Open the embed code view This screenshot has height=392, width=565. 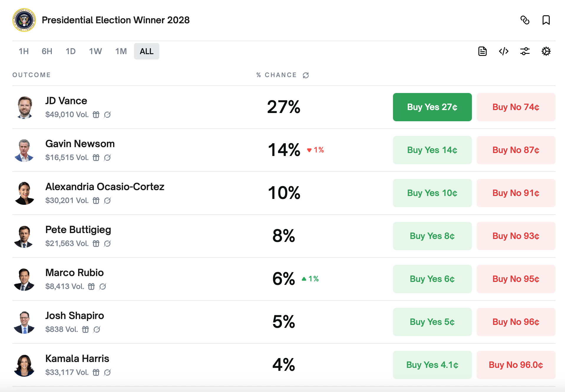(503, 51)
